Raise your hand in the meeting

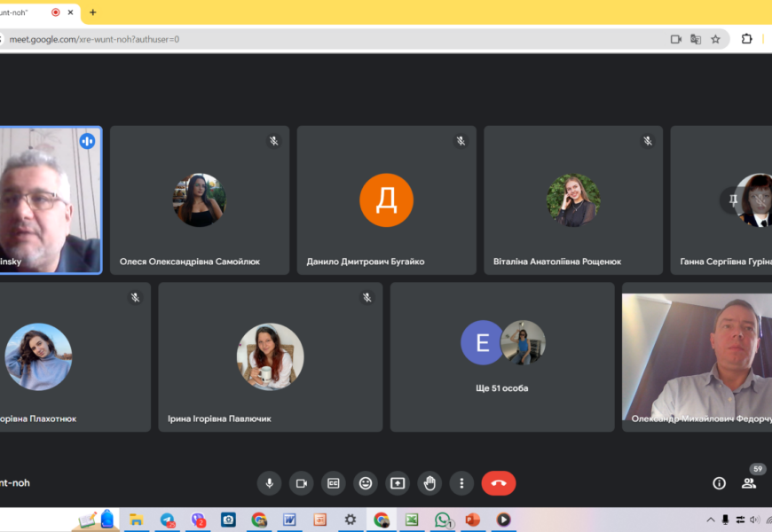(x=429, y=483)
